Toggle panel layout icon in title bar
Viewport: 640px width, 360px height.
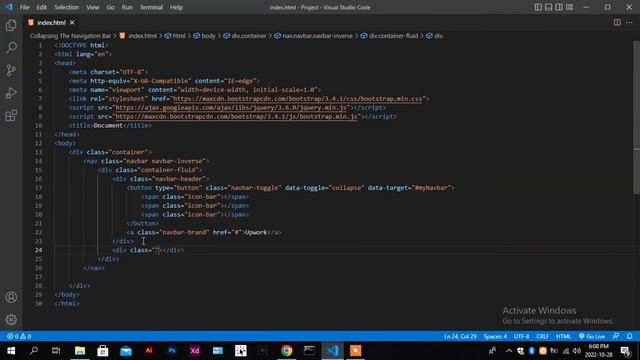549,7
